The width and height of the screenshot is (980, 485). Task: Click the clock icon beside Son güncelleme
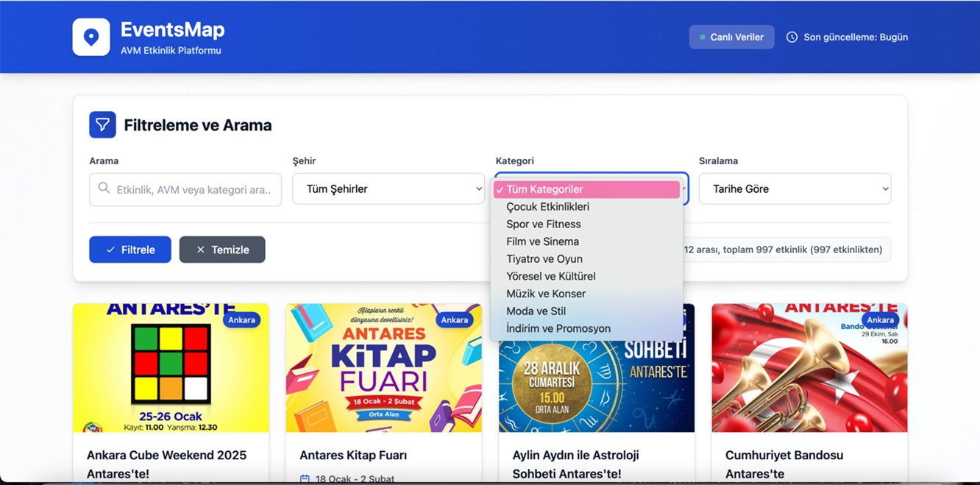[792, 37]
